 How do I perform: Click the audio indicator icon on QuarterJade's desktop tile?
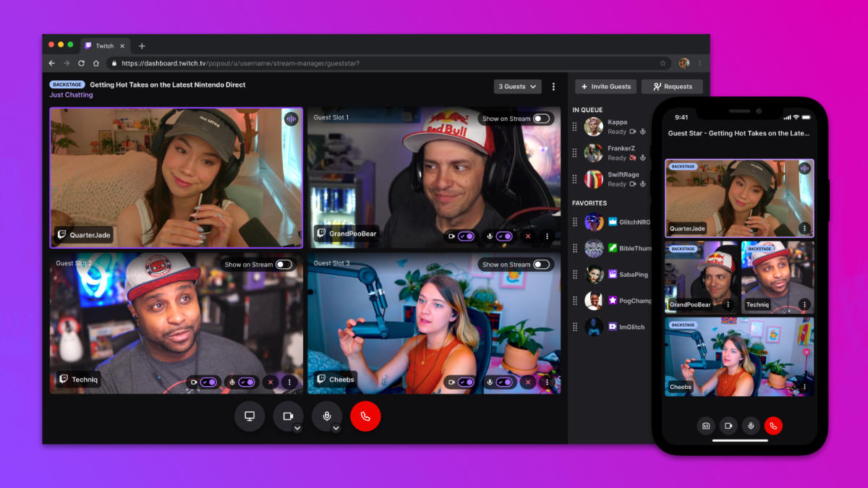click(291, 119)
